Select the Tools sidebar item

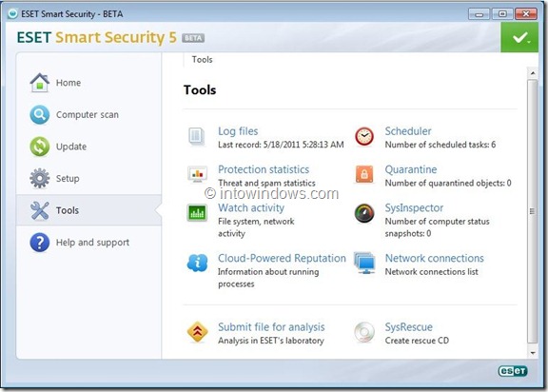(x=88, y=210)
